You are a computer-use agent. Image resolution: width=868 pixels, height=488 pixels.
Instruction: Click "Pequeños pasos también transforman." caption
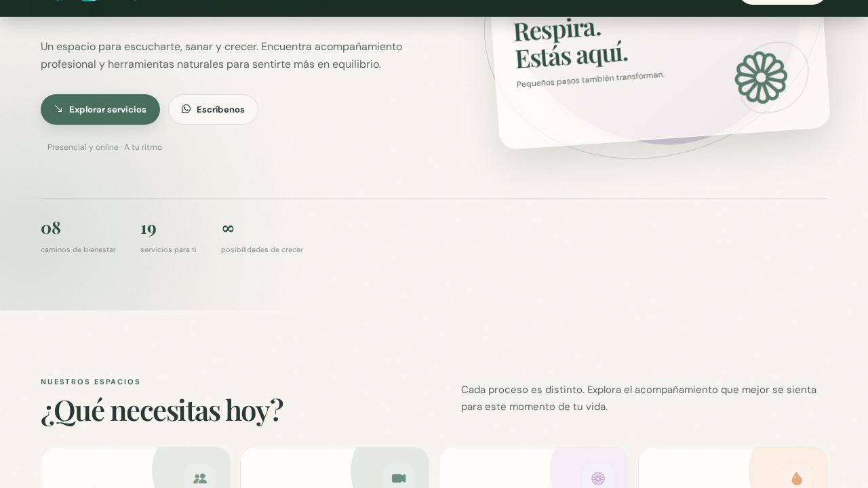590,79
